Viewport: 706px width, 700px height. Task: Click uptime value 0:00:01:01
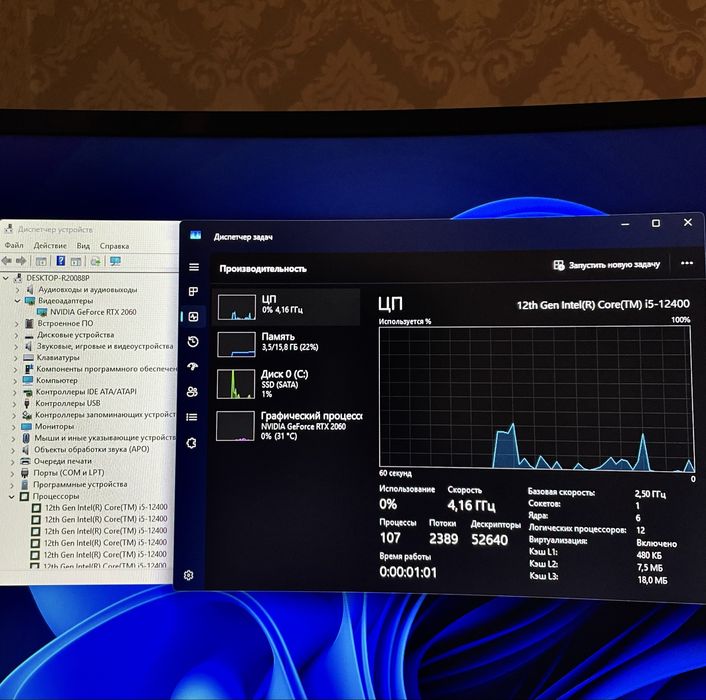tap(408, 572)
